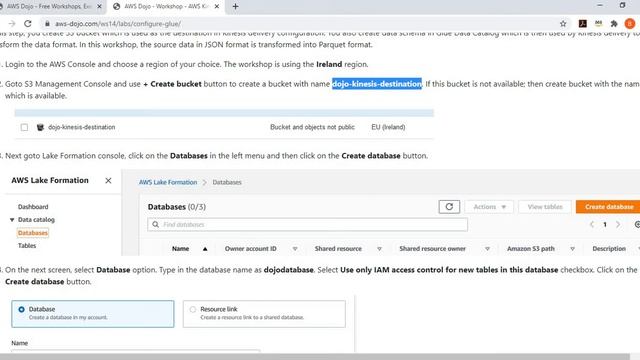The image size is (640, 360).
Task: Open the Owner account ID column filter
Action: [295, 249]
